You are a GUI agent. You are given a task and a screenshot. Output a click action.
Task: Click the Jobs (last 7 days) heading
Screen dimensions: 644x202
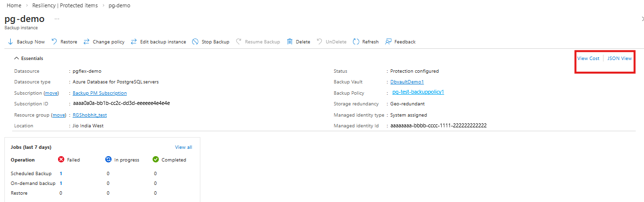pos(31,147)
